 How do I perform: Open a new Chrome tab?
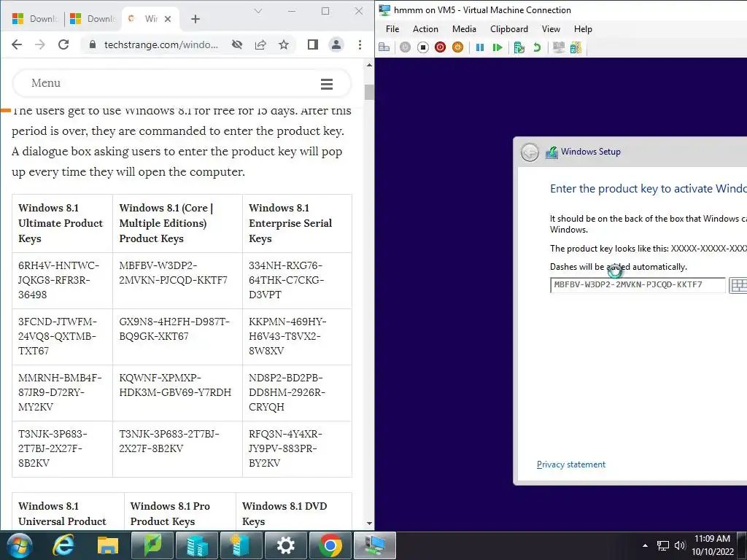pyautogui.click(x=196, y=19)
